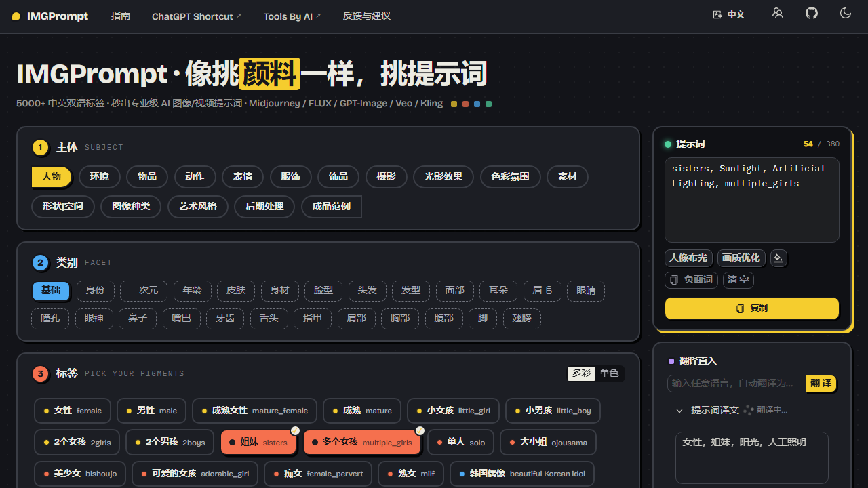The image size is (868, 488).
Task: Open the GitHub repository icon
Action: [x=812, y=13]
